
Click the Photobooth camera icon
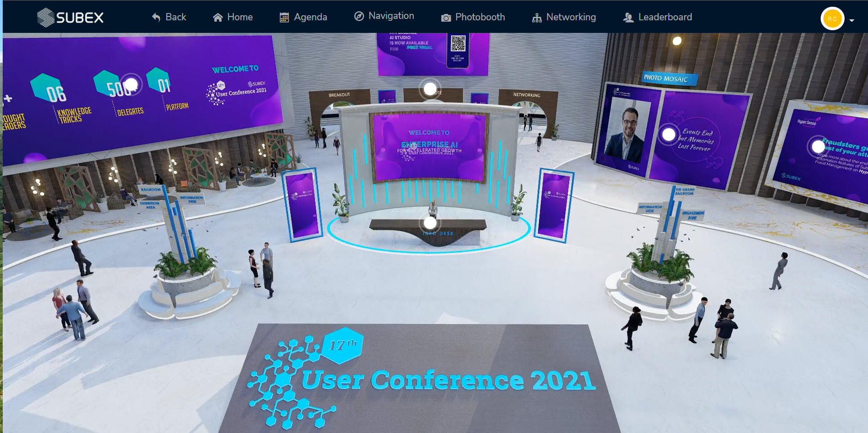[446, 18]
